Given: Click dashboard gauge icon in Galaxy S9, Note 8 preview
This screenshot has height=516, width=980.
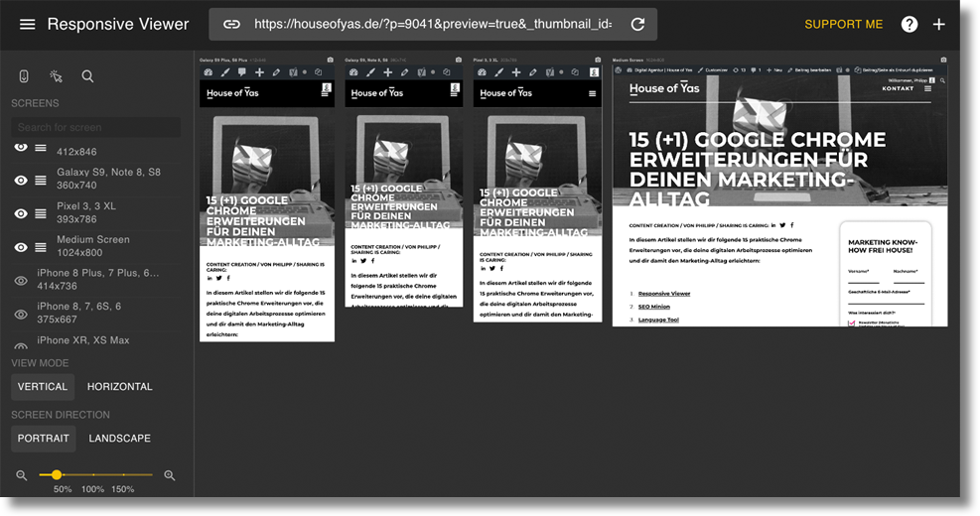Looking at the screenshot, I should point(353,72).
